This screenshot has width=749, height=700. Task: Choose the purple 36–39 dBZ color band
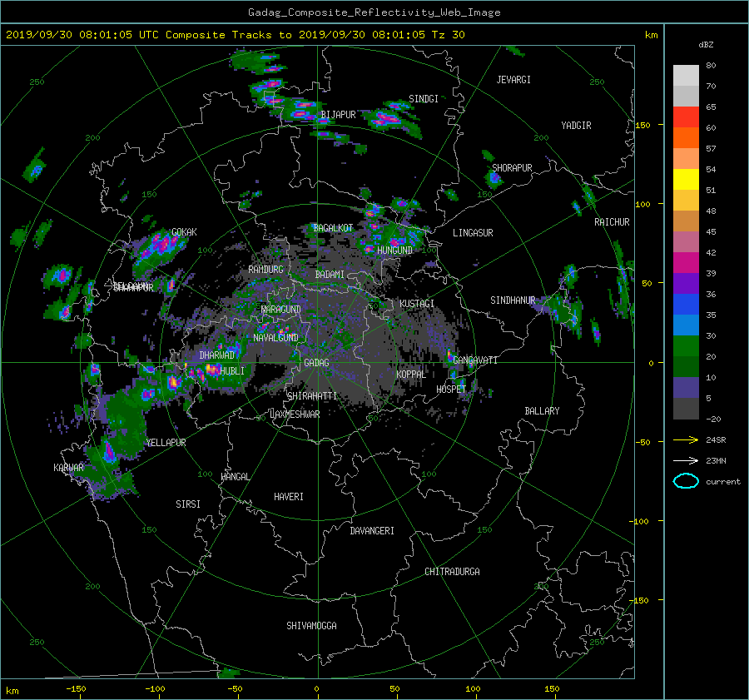click(686, 284)
